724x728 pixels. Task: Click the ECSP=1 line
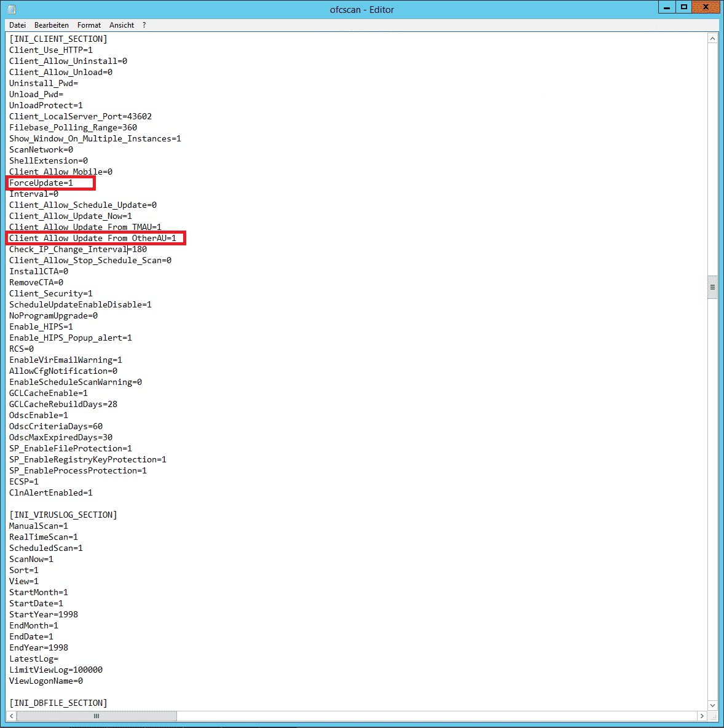pyautogui.click(x=24, y=482)
